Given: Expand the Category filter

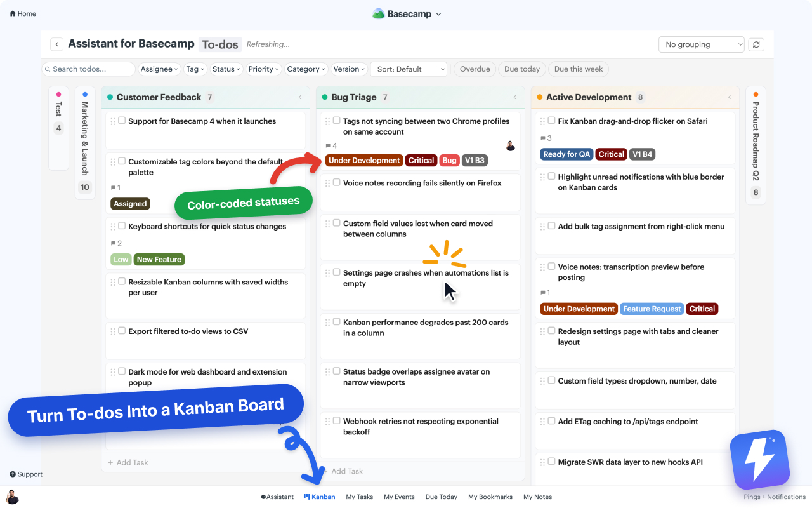Looking at the screenshot, I should (306, 69).
